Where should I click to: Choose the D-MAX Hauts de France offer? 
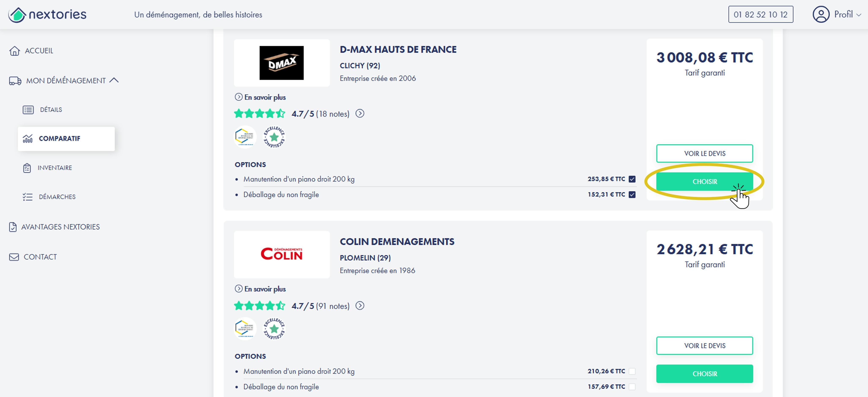[x=704, y=181]
